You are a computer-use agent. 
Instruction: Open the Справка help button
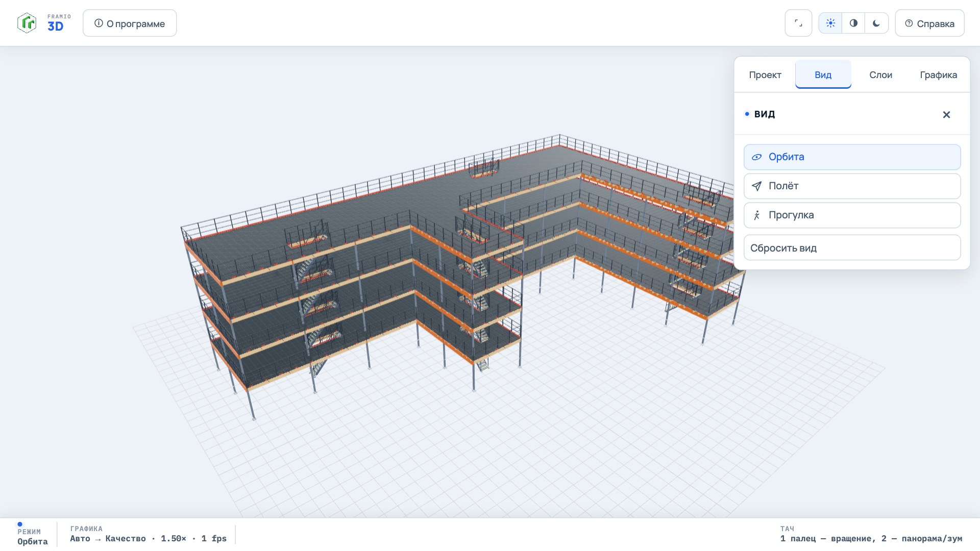929,23
